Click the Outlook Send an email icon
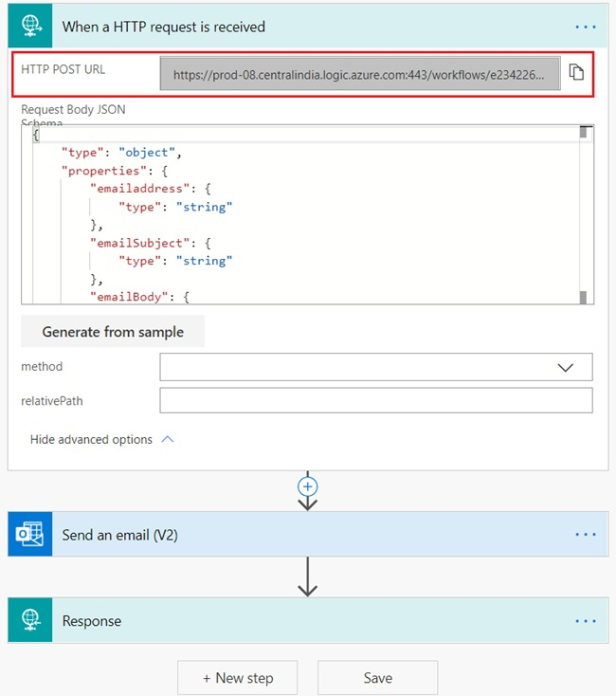 (x=30, y=535)
